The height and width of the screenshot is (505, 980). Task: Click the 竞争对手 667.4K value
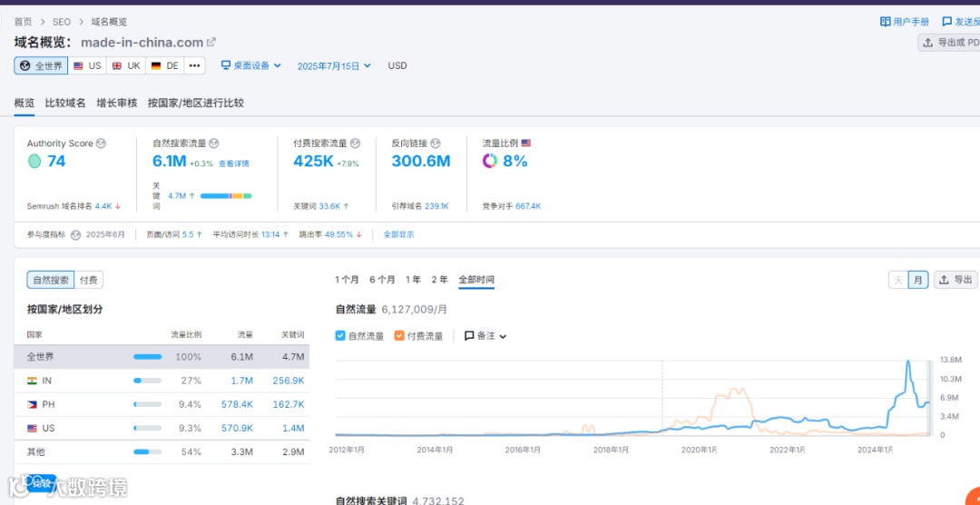(x=528, y=206)
